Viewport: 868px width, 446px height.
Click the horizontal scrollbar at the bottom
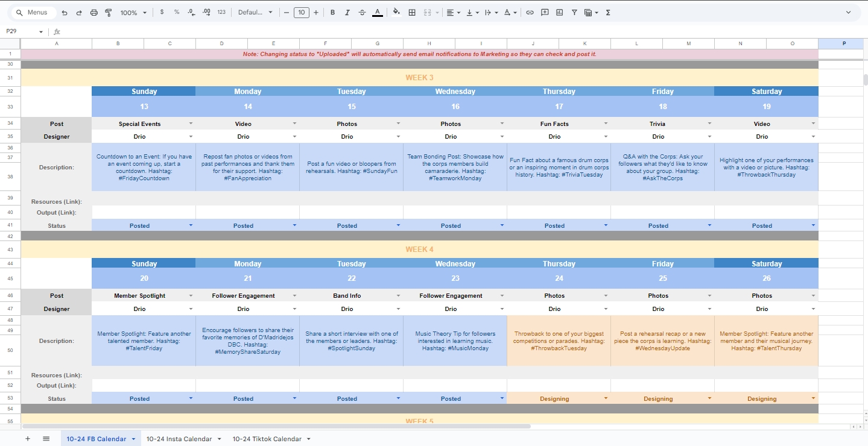pos(276,426)
